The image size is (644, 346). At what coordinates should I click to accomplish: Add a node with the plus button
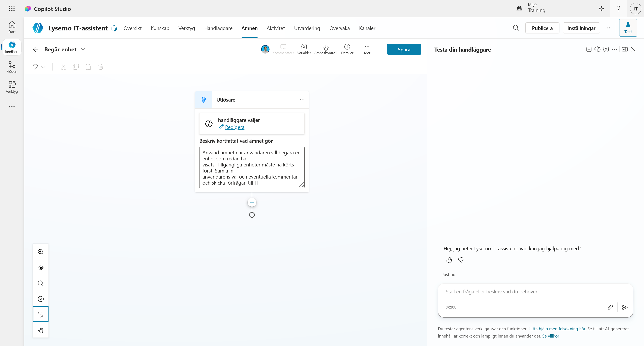[x=252, y=202]
